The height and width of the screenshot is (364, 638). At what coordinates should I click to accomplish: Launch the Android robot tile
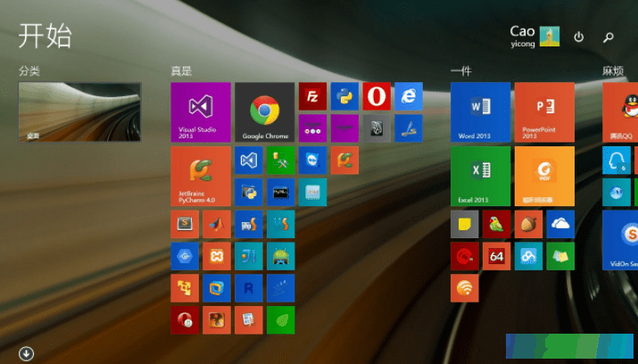tap(281, 256)
